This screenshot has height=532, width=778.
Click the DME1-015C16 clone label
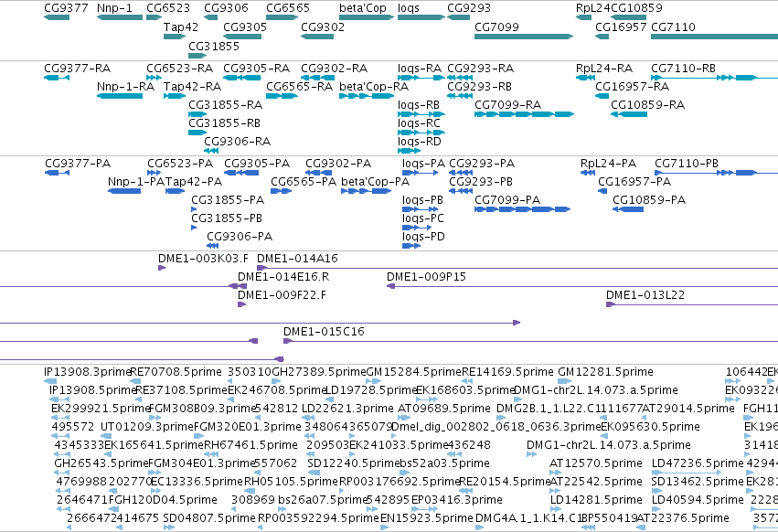pyautogui.click(x=324, y=332)
